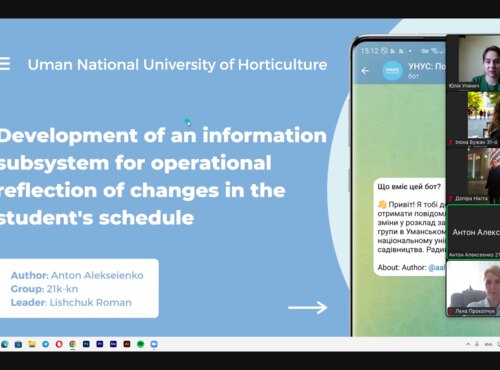Image resolution: width=500 pixels, height=370 pixels.
Task: Click the Антон Алексеенко speaker tile
Action: coord(473,232)
